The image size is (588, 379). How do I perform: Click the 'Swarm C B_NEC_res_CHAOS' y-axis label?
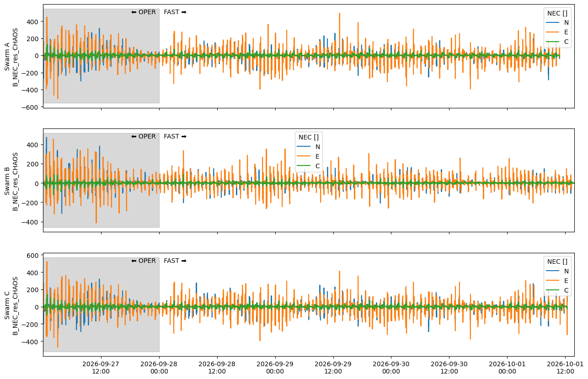(x=11, y=305)
